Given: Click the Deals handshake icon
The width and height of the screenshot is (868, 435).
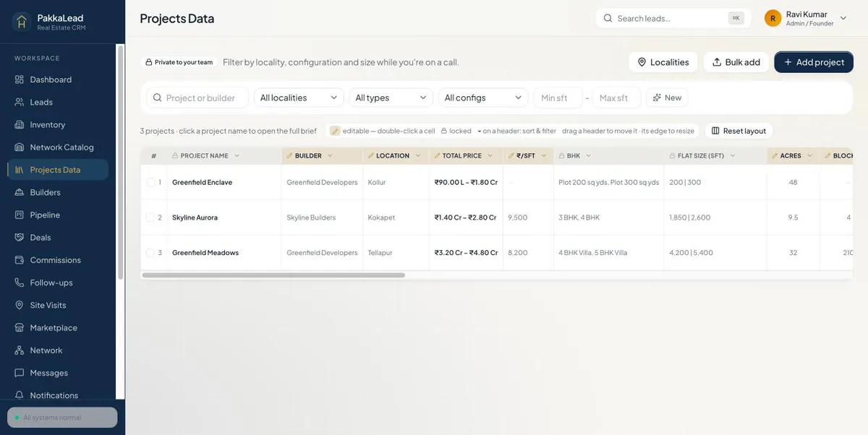Looking at the screenshot, I should coord(20,237).
